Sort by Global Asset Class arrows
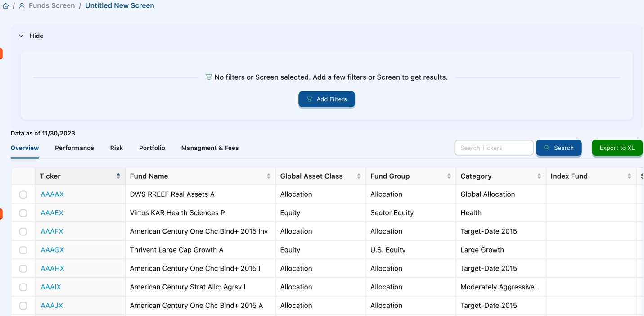This screenshot has height=316, width=644. [359, 176]
